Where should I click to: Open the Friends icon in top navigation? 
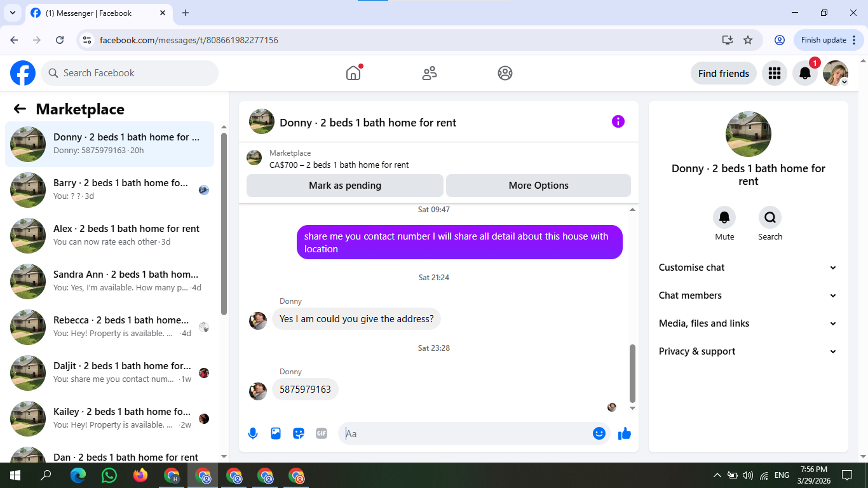point(430,73)
